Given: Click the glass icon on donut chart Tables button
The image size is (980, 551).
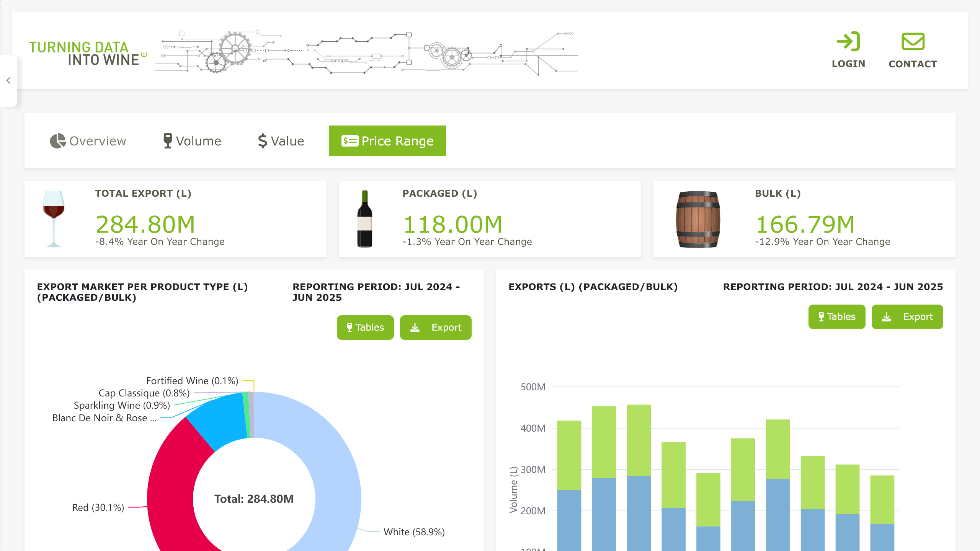Looking at the screenshot, I should click(x=350, y=328).
